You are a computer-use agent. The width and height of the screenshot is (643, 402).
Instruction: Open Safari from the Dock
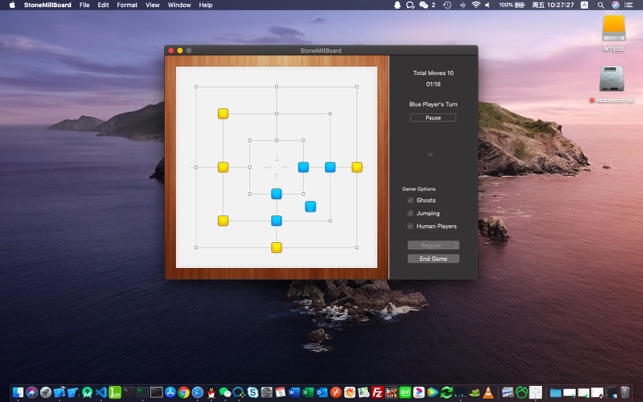197,392
